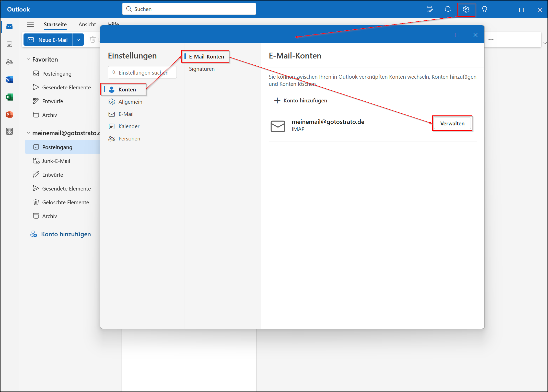The height and width of the screenshot is (392, 548).
Task: Open the Hilfe tab
Action: pyautogui.click(x=113, y=24)
